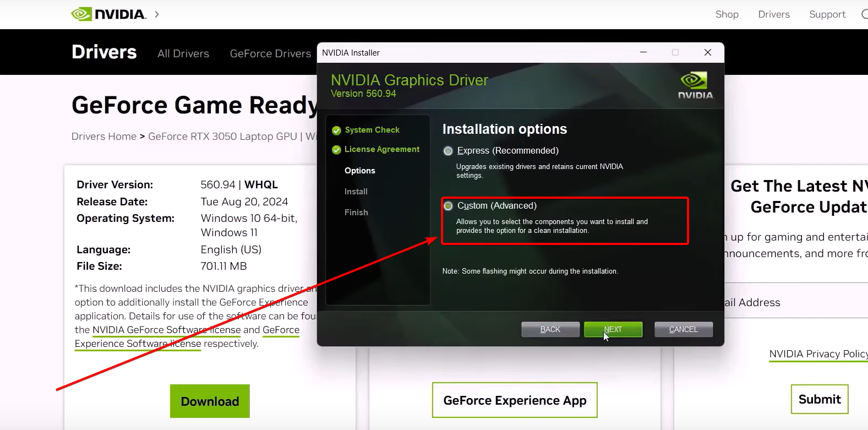Select the Custom (Advanced) radio button
Viewport: 868px width, 430px height.
pos(448,206)
